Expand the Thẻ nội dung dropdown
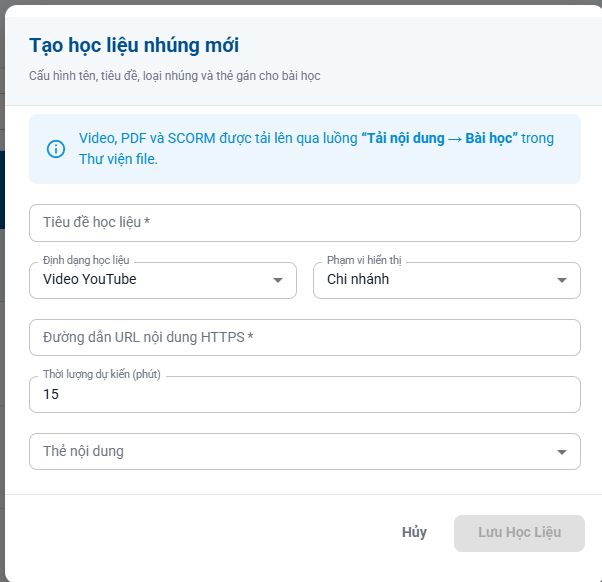Screen dimensions: 602x582 tap(305, 451)
